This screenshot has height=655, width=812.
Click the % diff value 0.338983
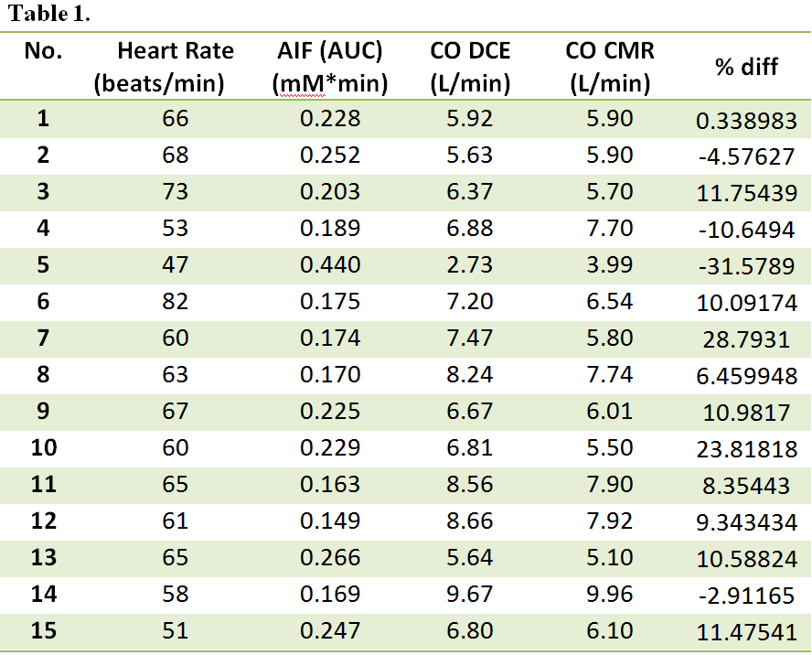point(745,120)
